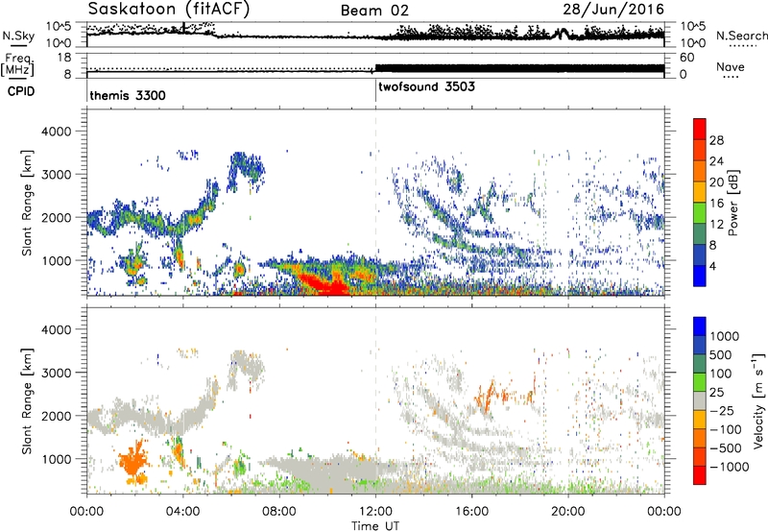Click the power scale value '28'
Image resolution: width=768 pixels, height=532 pixels.
[x=716, y=140]
